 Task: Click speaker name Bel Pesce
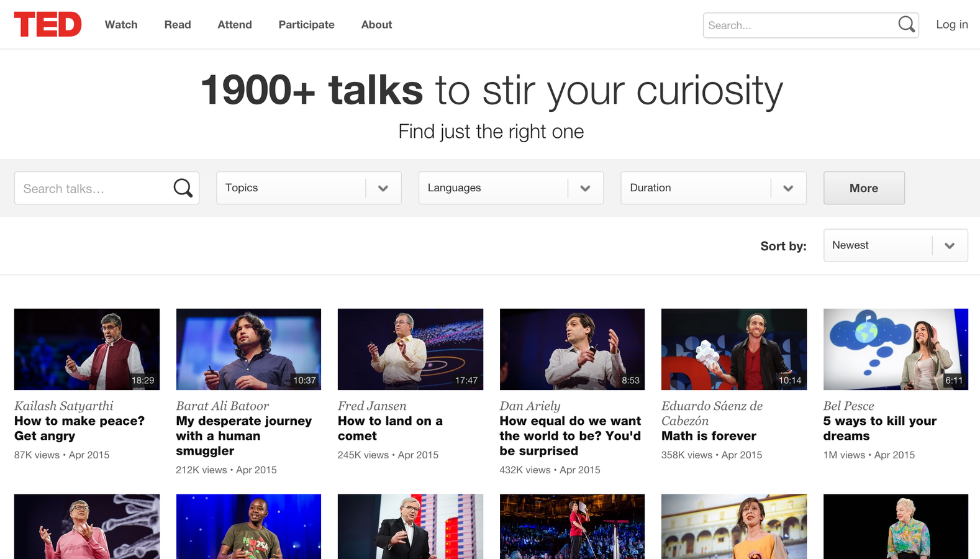(848, 406)
